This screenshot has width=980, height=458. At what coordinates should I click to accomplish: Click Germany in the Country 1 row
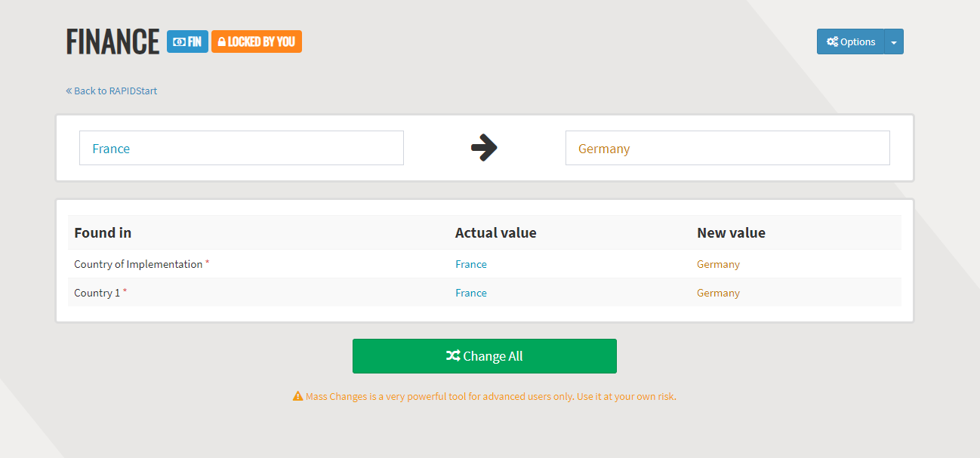pos(718,293)
